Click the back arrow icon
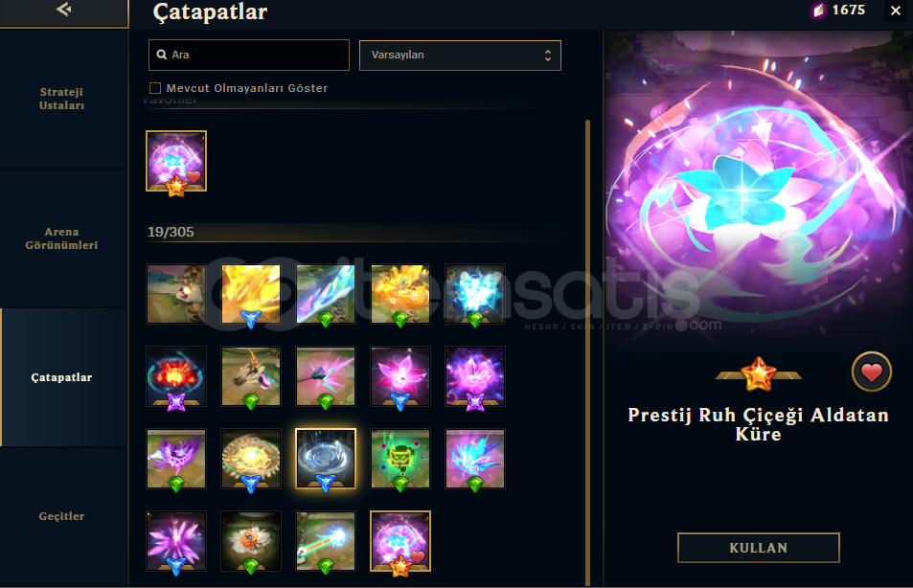This screenshot has width=913, height=588. point(64,10)
